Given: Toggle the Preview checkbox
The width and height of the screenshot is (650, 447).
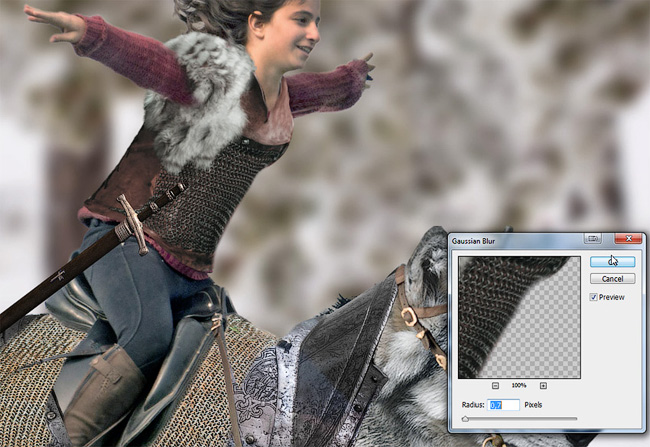Looking at the screenshot, I should (594, 297).
